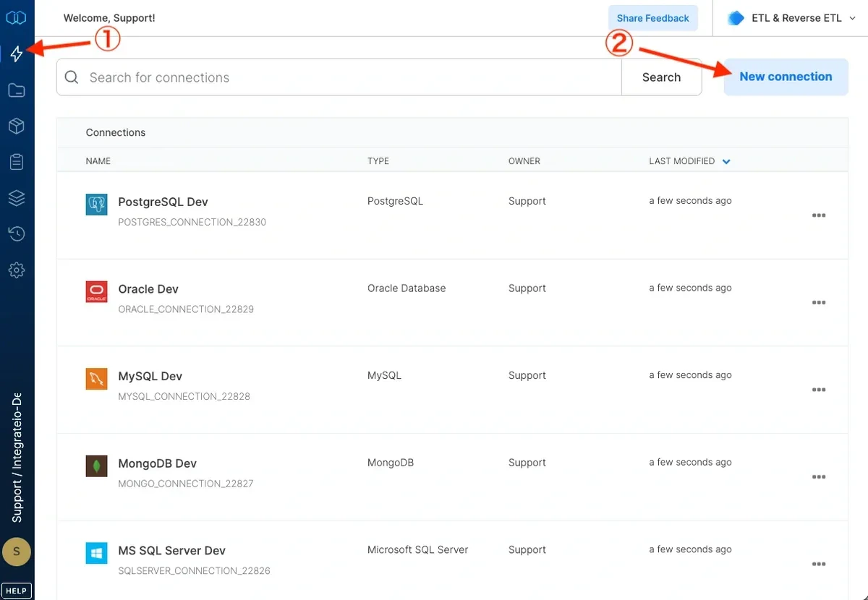Open the MS SQL Server Dev connection name
Screen dimensions: 868x600
point(172,551)
